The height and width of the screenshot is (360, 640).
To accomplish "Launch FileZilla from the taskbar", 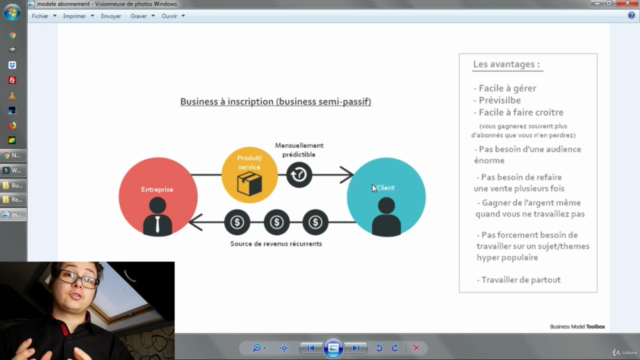I will click(12, 80).
